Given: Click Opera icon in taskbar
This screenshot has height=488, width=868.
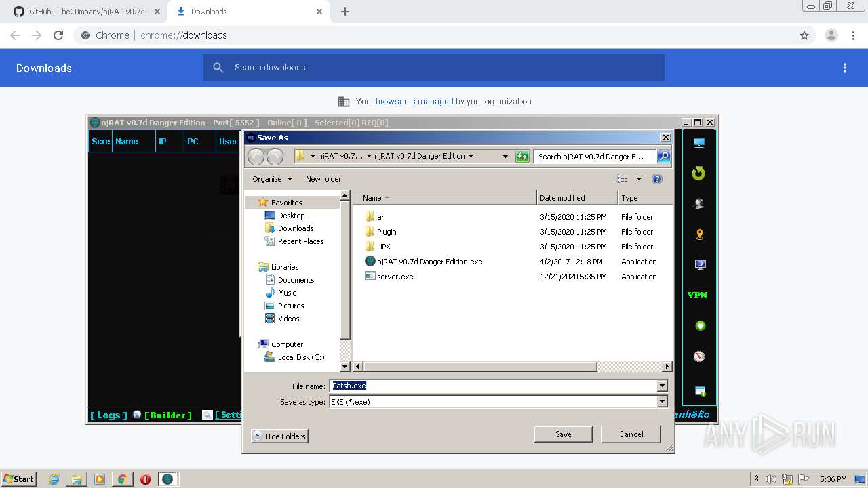Looking at the screenshot, I should 145,479.
